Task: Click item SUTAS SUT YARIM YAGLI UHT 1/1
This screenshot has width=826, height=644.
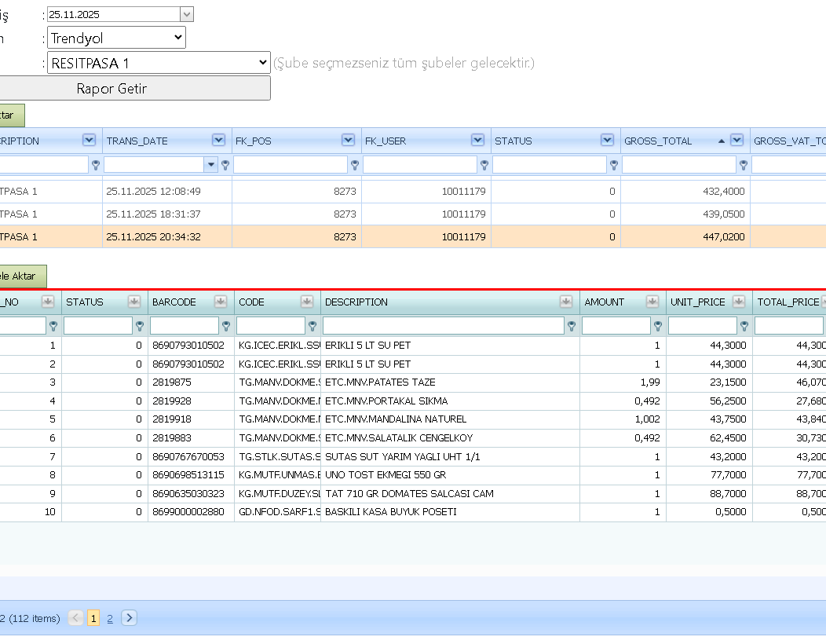Action: 403,457
